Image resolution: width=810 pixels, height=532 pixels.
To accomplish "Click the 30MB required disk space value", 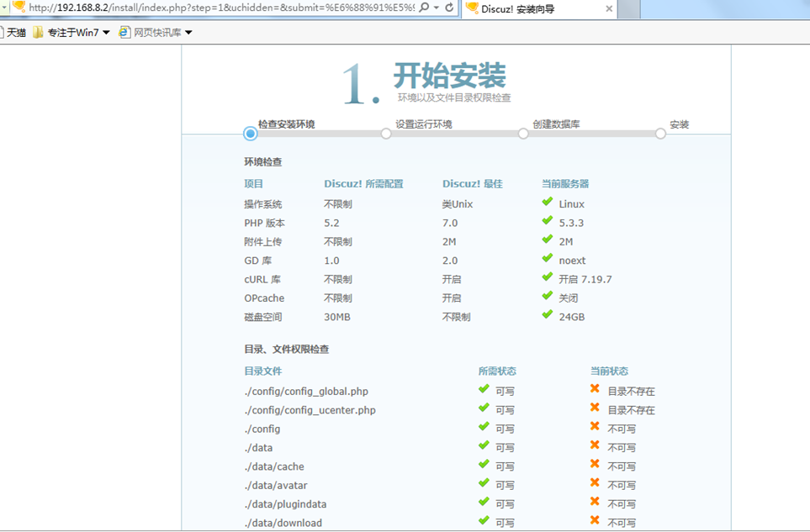I will [337, 317].
